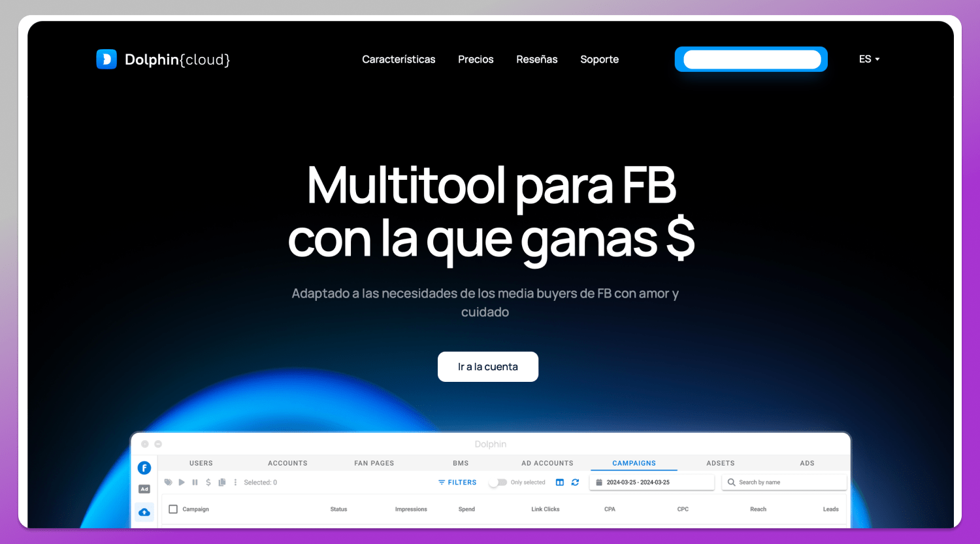The image size is (980, 544).
Task: Click the pause icon in campaigns toolbar
Action: click(x=195, y=483)
